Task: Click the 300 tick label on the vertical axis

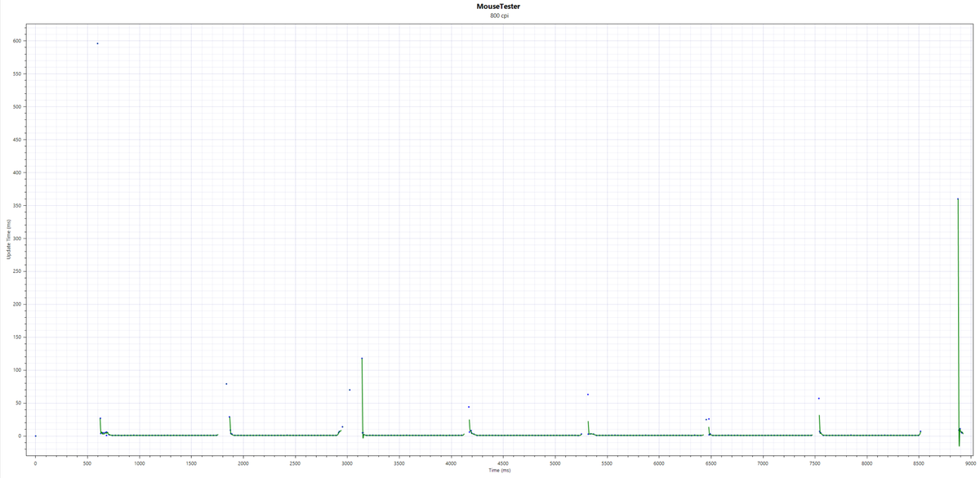Action: [17, 239]
